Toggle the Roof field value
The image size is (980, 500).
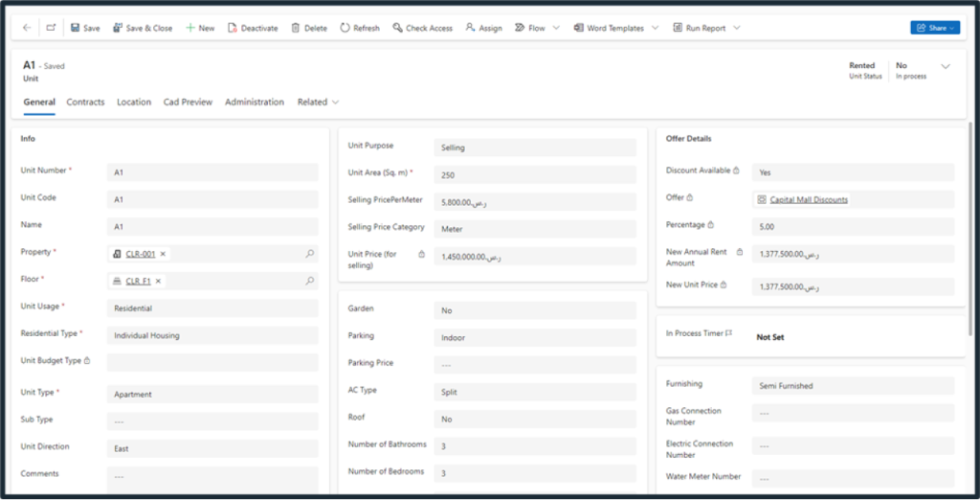click(534, 419)
